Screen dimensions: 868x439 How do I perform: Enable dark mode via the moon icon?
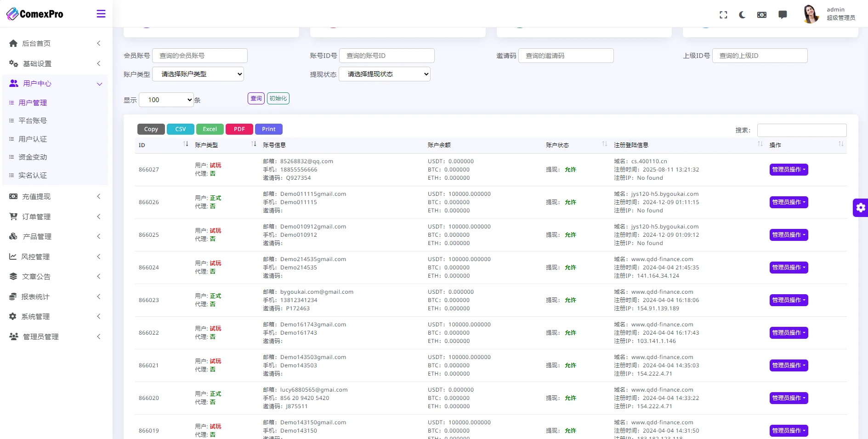pyautogui.click(x=742, y=15)
